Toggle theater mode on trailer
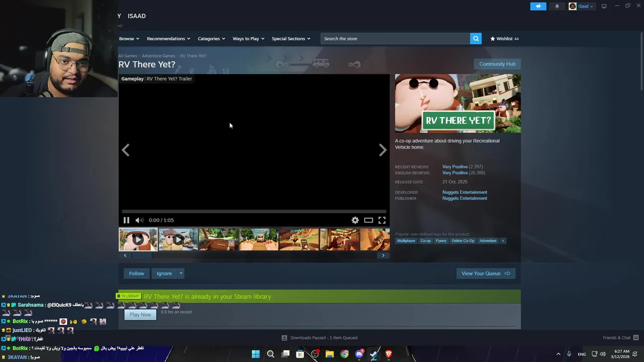 click(x=369, y=220)
